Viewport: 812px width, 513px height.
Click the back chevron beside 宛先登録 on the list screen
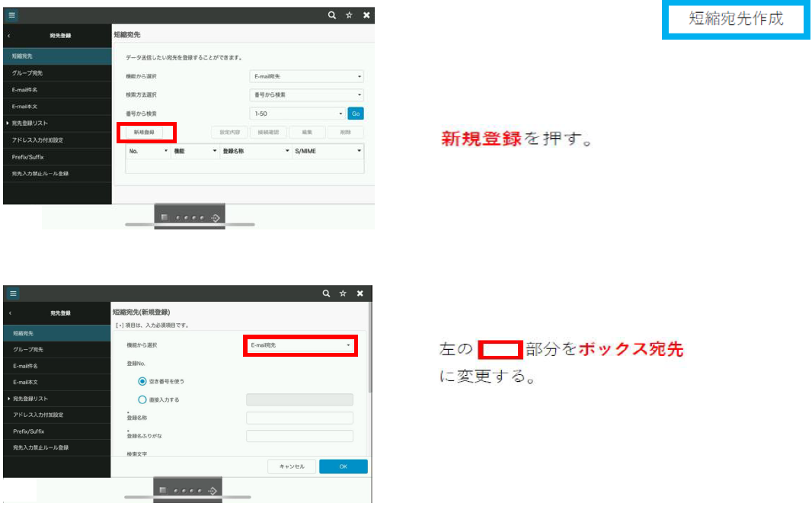pyautogui.click(x=8, y=36)
